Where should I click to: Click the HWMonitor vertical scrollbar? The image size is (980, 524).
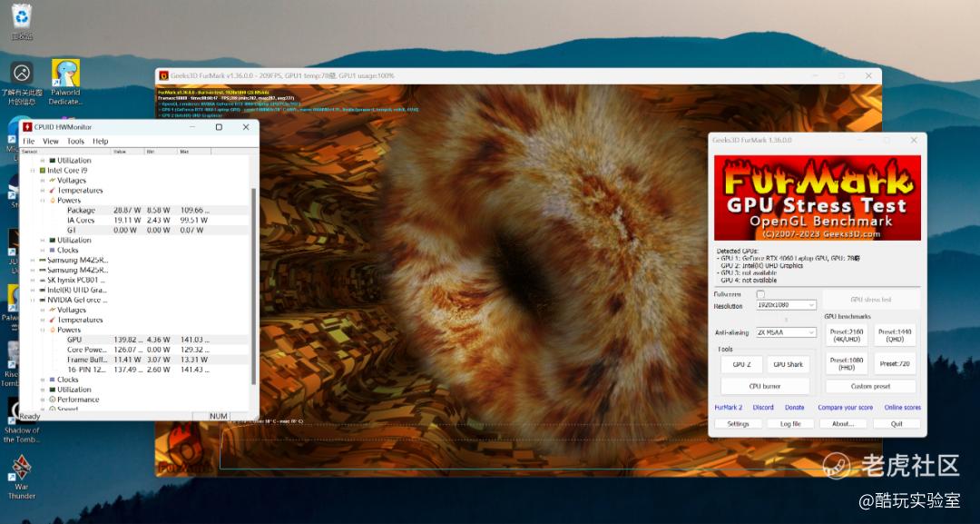(253, 284)
